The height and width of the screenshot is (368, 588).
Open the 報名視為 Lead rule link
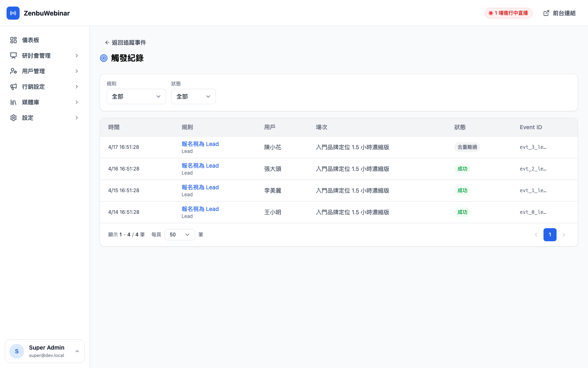tap(200, 144)
